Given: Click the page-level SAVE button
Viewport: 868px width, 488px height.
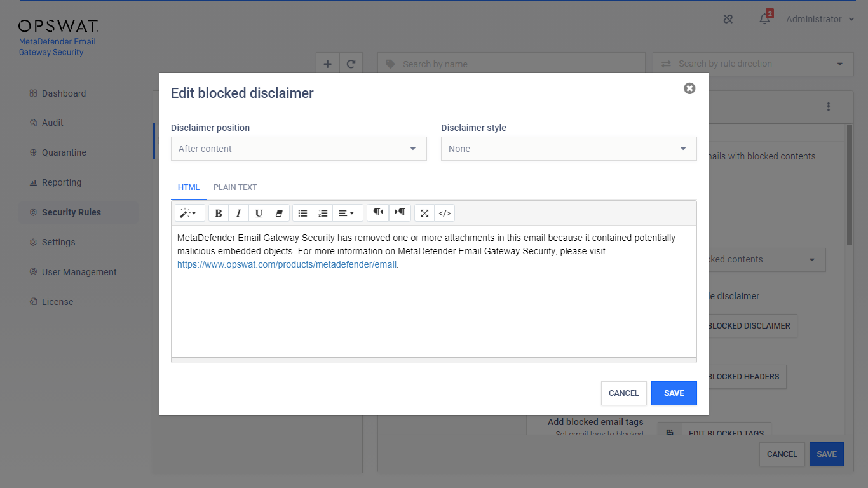Looking at the screenshot, I should point(827,454).
